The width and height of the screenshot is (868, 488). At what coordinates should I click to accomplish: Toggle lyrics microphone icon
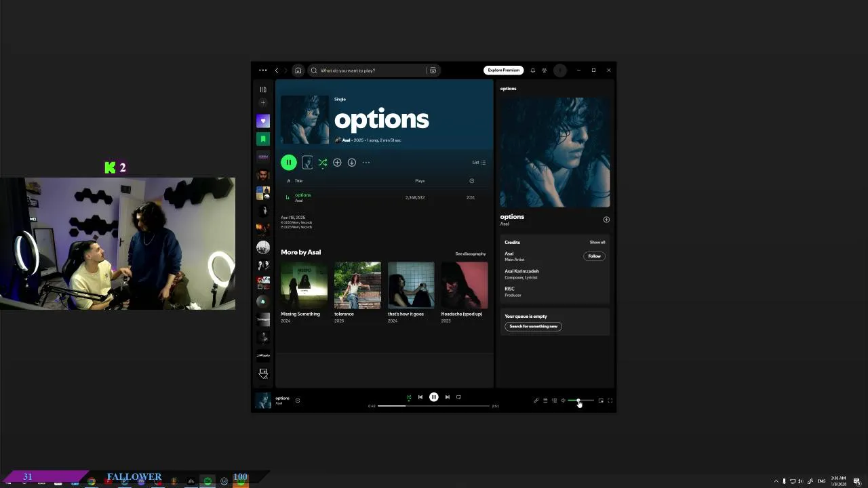click(x=536, y=401)
